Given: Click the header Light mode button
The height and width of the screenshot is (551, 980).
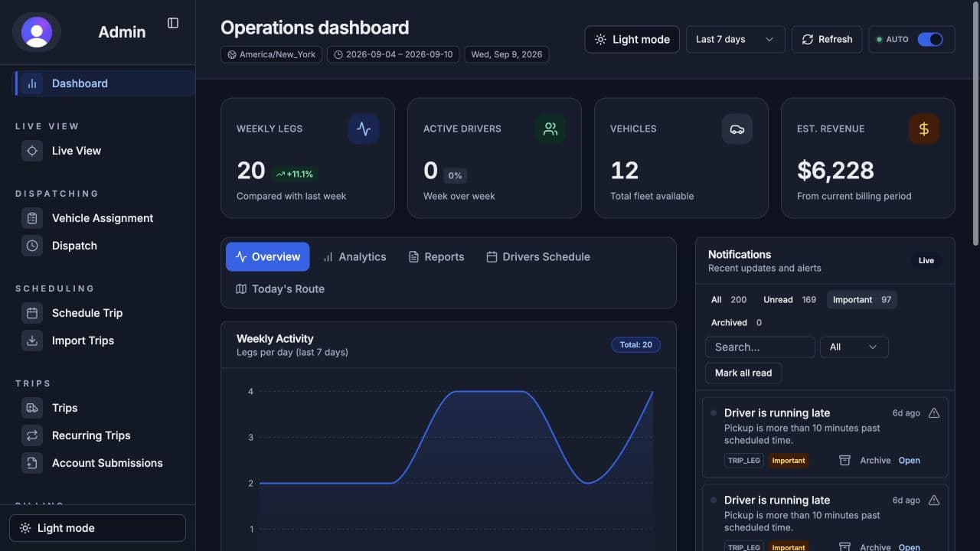Looking at the screenshot, I should click(x=632, y=39).
